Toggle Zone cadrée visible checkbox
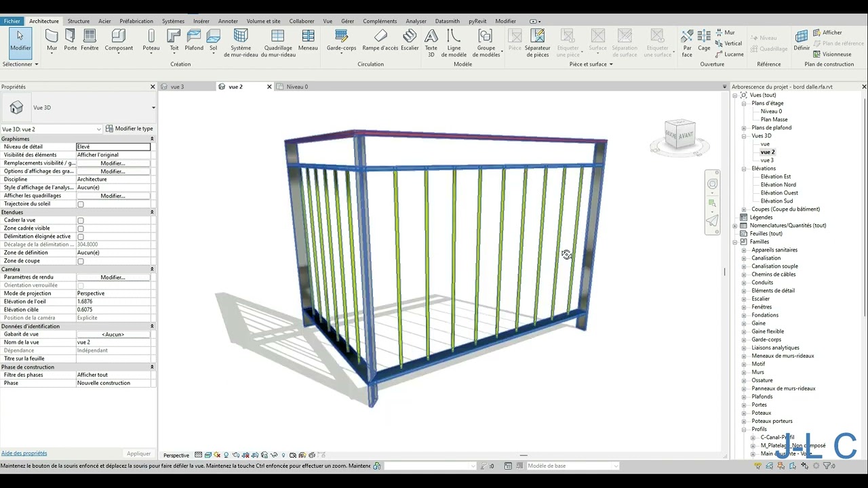This screenshot has height=488, width=868. pyautogui.click(x=81, y=228)
